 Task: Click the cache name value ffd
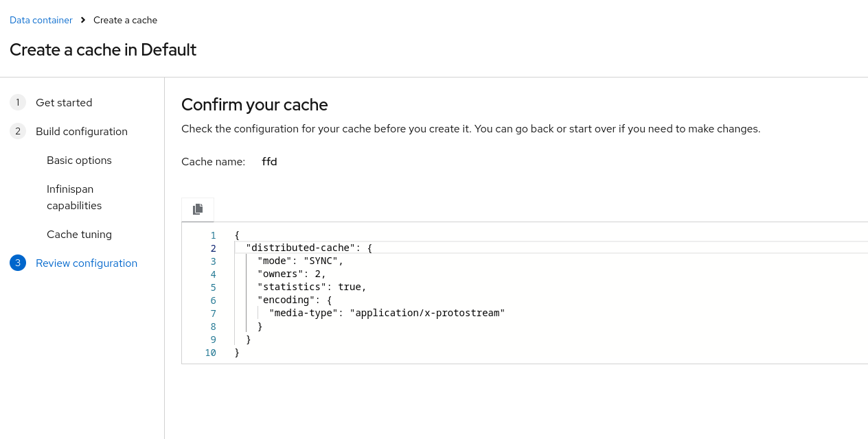(x=269, y=161)
